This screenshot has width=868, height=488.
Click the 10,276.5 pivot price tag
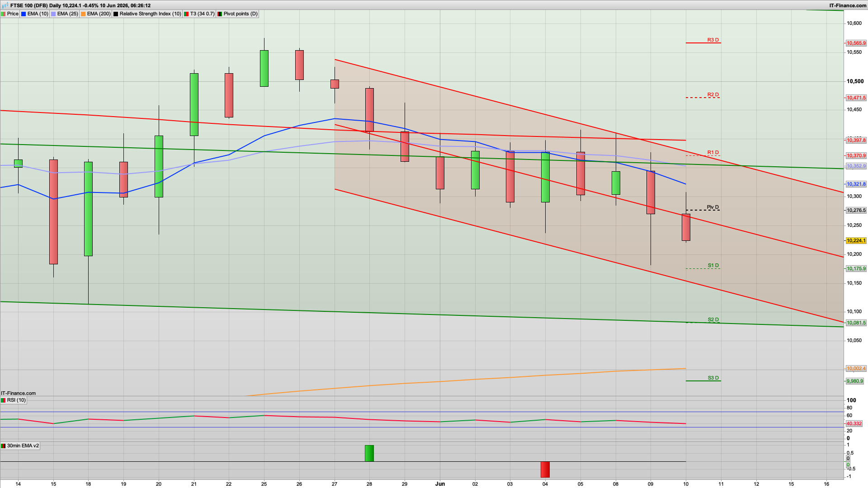(856, 211)
